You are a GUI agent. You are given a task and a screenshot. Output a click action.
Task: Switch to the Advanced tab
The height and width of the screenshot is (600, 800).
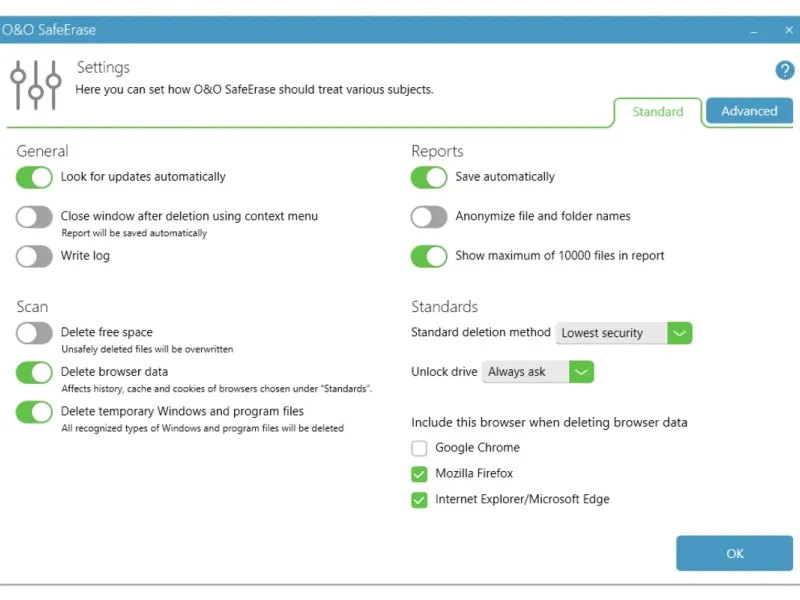[749, 111]
